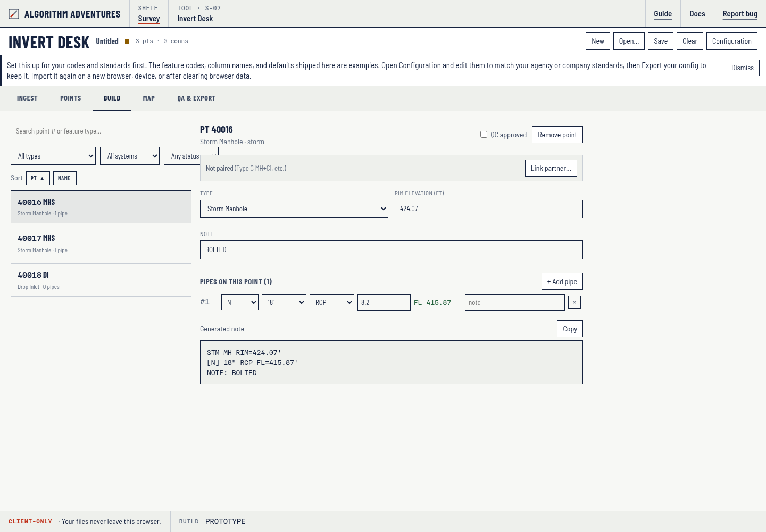The width and height of the screenshot is (766, 532).
Task: Click the pipe depth field showing 8.2
Action: coord(384,302)
